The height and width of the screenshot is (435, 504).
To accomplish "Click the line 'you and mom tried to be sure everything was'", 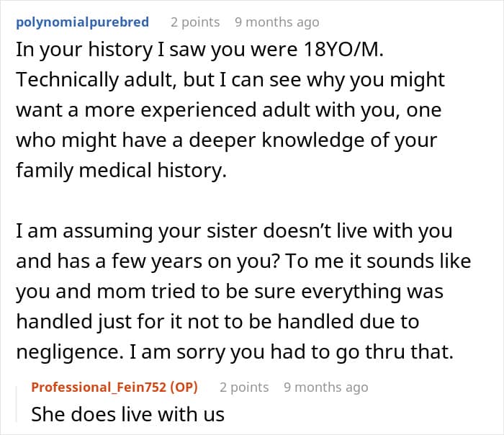I will [230, 291].
